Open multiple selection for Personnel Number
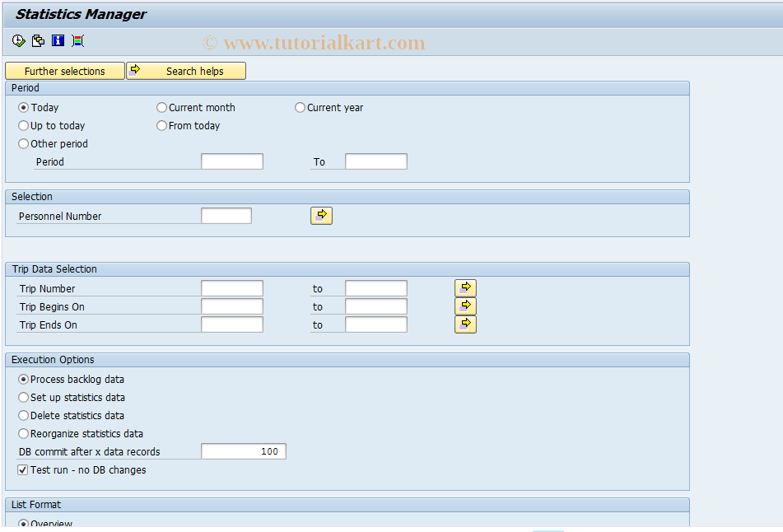 [x=321, y=216]
